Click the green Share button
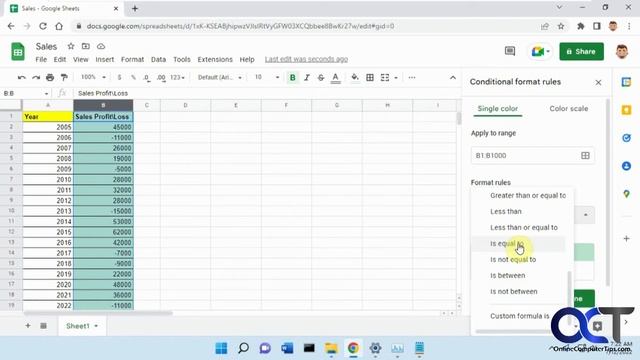Image resolution: width=640 pixels, height=360 pixels. coord(581,51)
